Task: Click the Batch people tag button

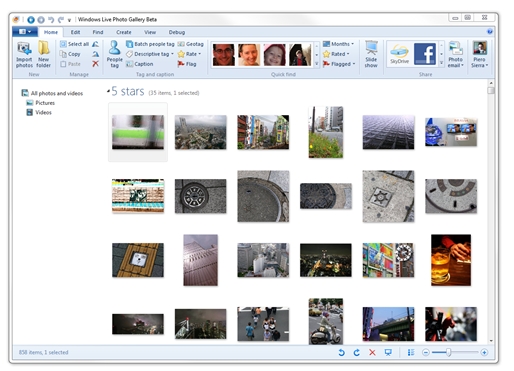Action: point(150,44)
